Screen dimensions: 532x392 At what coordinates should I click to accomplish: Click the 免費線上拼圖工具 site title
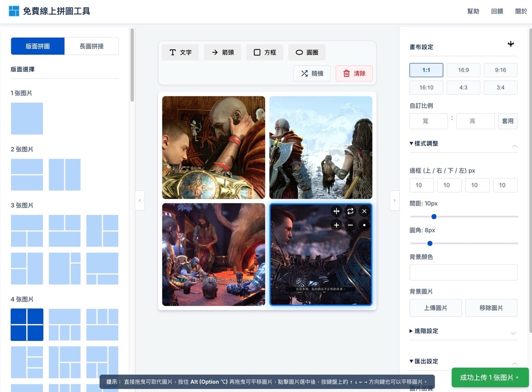click(x=57, y=11)
